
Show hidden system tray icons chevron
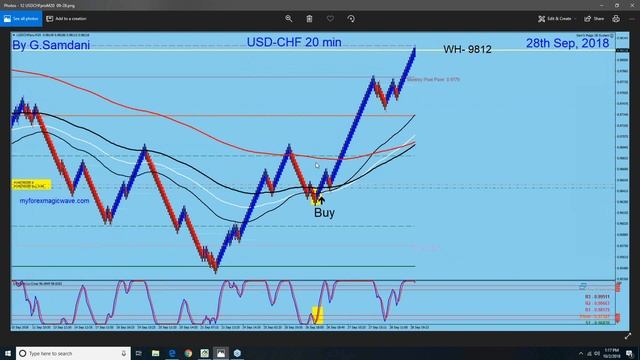[581, 353]
